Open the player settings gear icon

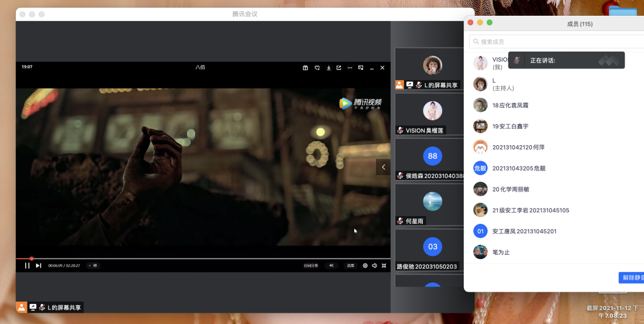point(365,265)
